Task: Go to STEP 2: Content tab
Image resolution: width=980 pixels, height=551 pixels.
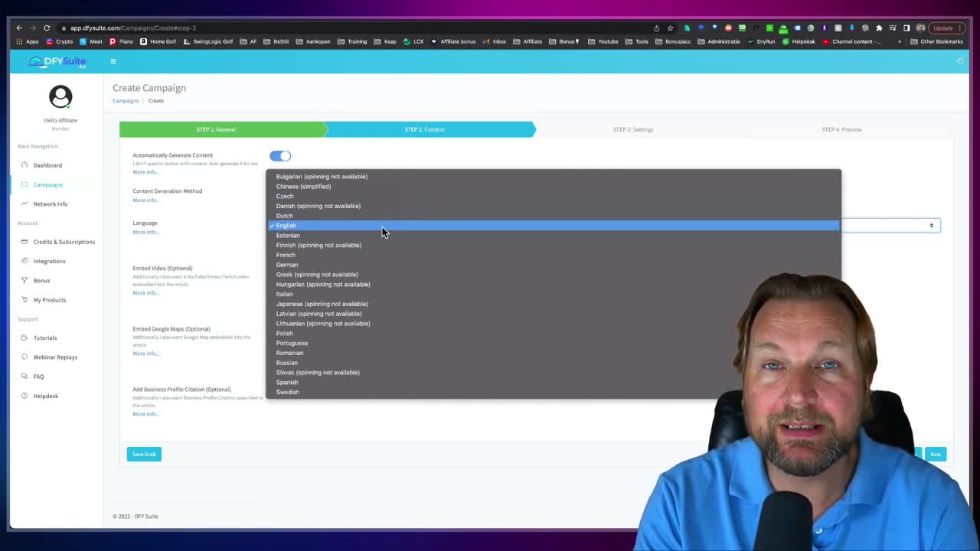Action: point(429,129)
